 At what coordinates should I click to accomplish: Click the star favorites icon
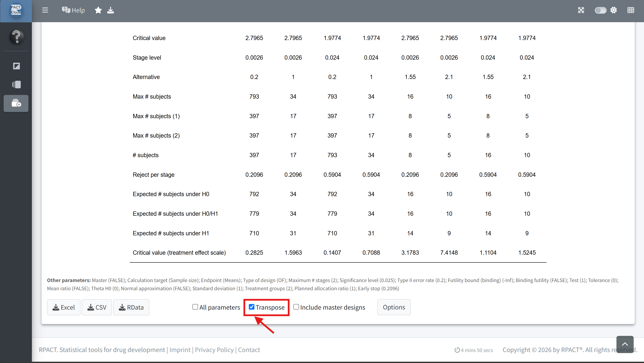[x=98, y=10]
